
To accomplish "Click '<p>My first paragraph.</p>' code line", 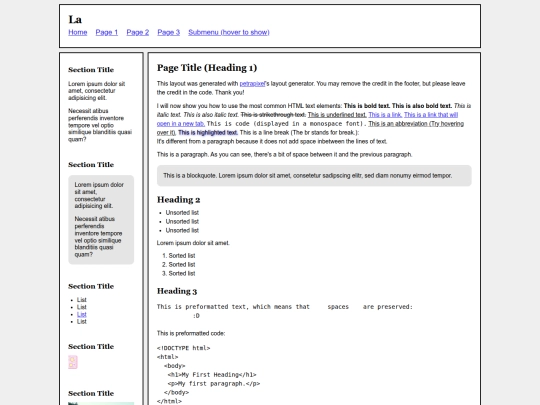I will (x=214, y=384).
